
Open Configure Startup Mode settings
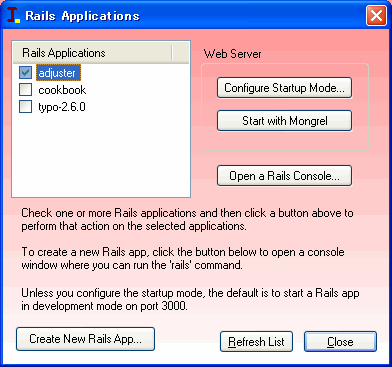(284, 88)
